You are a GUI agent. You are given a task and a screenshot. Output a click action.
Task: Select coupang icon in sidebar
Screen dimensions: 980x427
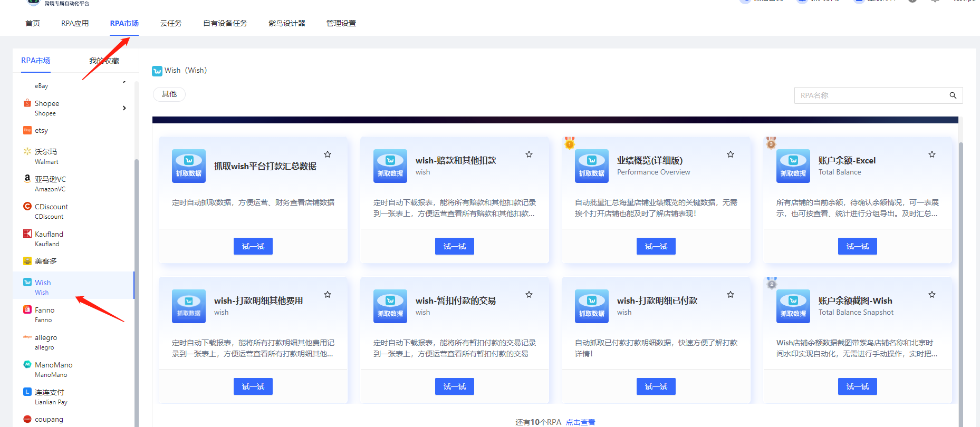[27, 419]
